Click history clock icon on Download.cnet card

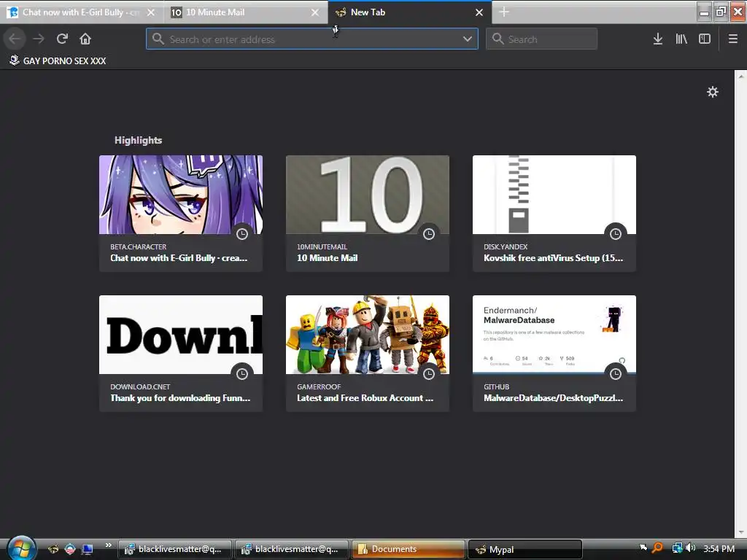242,374
